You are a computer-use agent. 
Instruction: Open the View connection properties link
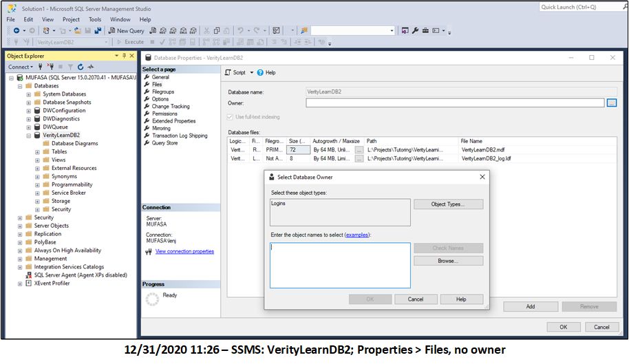pyautogui.click(x=184, y=251)
